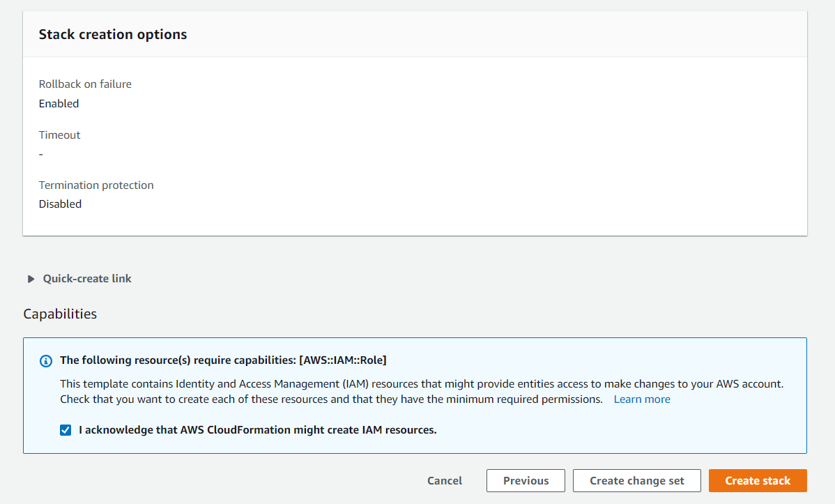Click the acknowledgement text about IAM resources
This screenshot has height=504, width=835.
[258, 430]
